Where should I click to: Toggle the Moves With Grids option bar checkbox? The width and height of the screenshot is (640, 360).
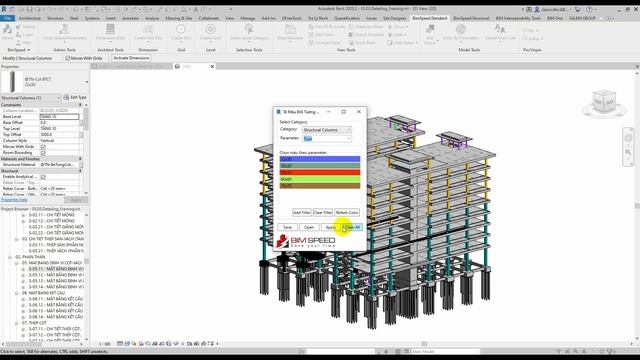coord(68,58)
